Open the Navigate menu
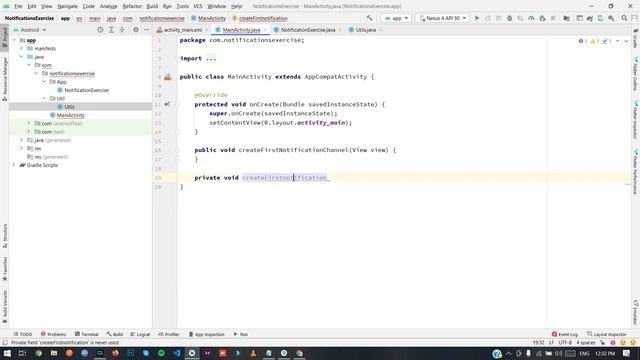The height and width of the screenshot is (360, 640). 67,6
